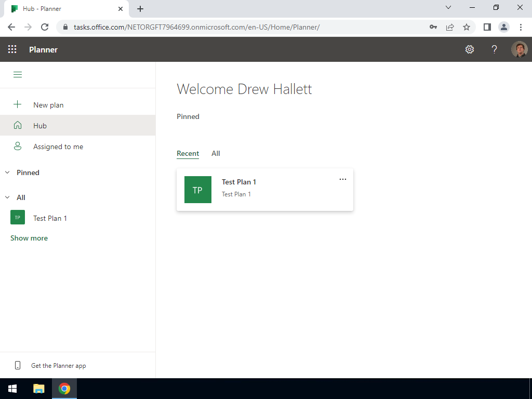
Task: View site information lock icon
Action: 65,27
